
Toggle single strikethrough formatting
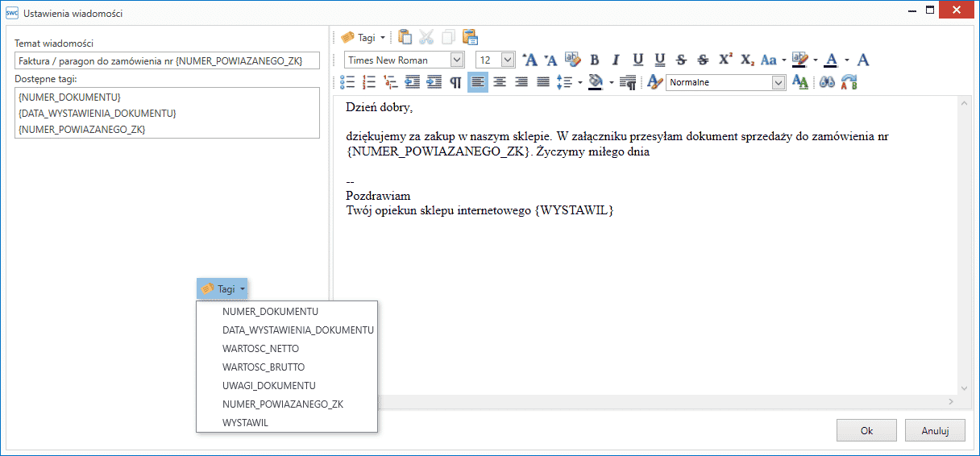682,60
